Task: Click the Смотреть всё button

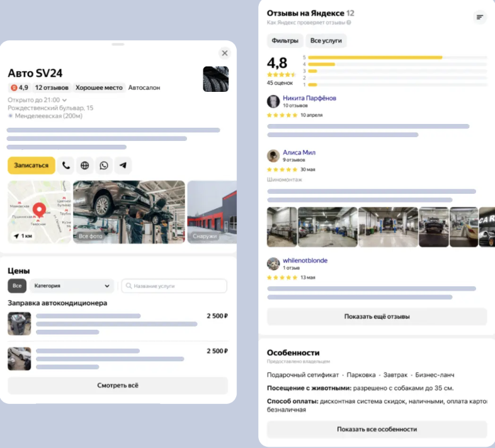Action: pyautogui.click(x=118, y=385)
